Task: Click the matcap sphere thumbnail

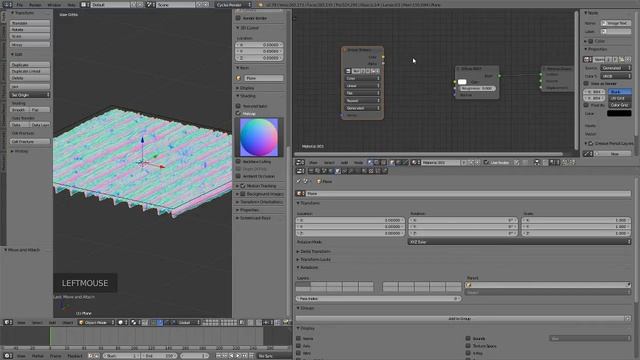Action: tap(259, 137)
